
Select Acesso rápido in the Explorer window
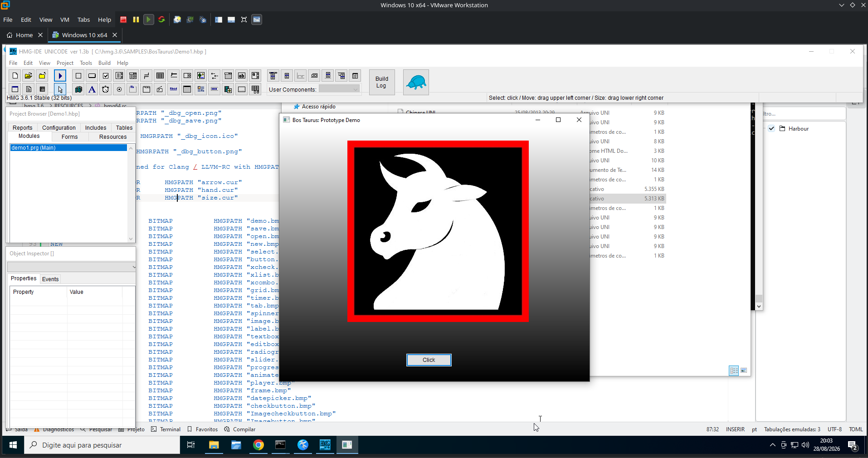coord(315,107)
